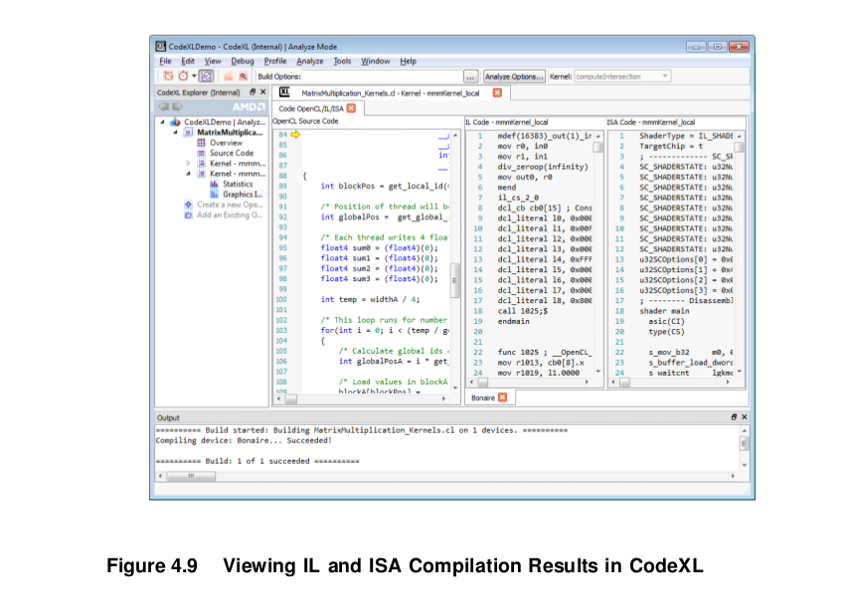Click the ISA Code vertical scrollbar thumb

739,147
